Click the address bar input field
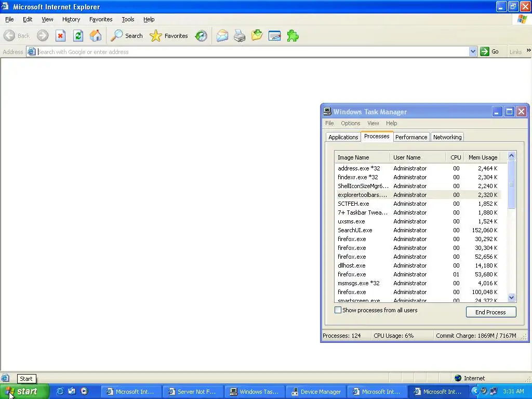Viewport: 532px width, 399px height. click(x=252, y=51)
